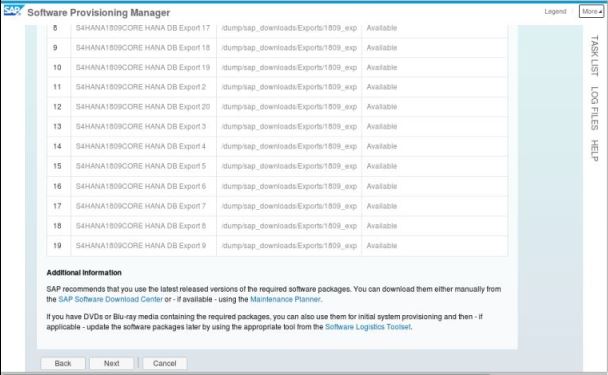
Task: Select row 'S4HANA1809CORE HANA DB Export 6'
Action: coord(277,186)
